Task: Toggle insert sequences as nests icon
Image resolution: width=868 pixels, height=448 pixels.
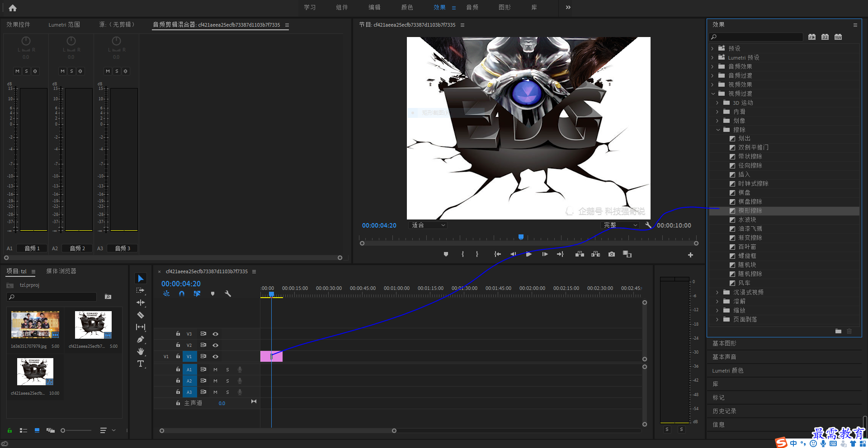Action: tap(166, 294)
